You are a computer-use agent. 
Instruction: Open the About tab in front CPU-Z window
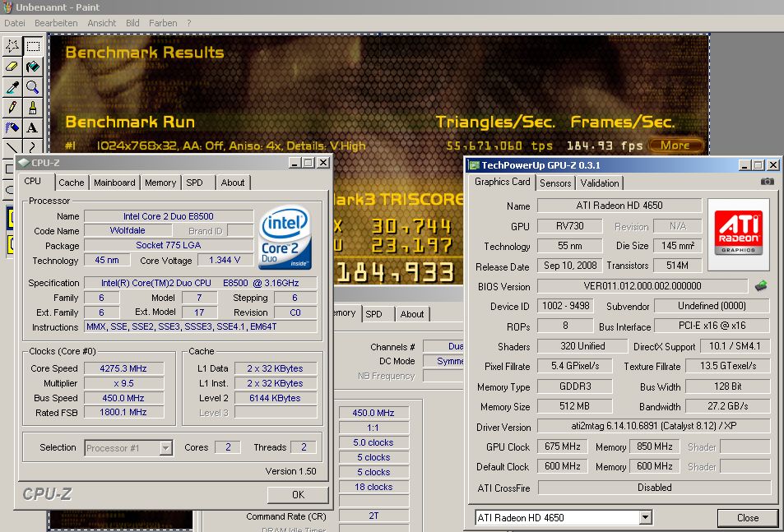(233, 183)
